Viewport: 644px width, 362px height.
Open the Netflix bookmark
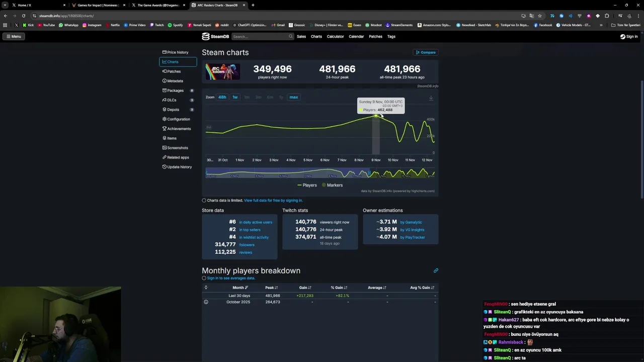pos(113,25)
